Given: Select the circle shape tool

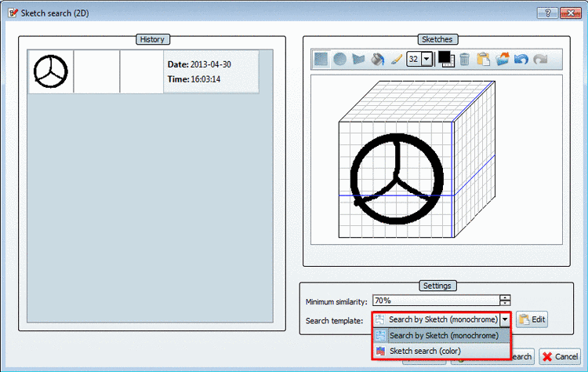Looking at the screenshot, I should coord(339,59).
